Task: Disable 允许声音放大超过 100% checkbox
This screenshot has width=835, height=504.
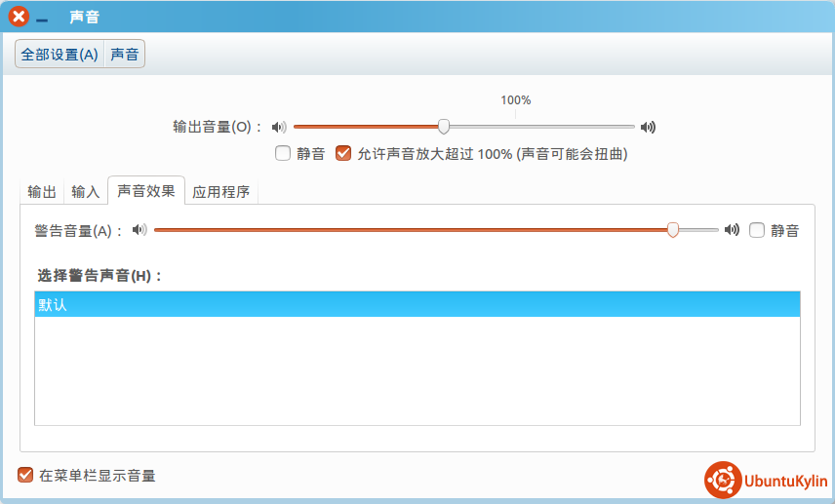Action: click(343, 153)
